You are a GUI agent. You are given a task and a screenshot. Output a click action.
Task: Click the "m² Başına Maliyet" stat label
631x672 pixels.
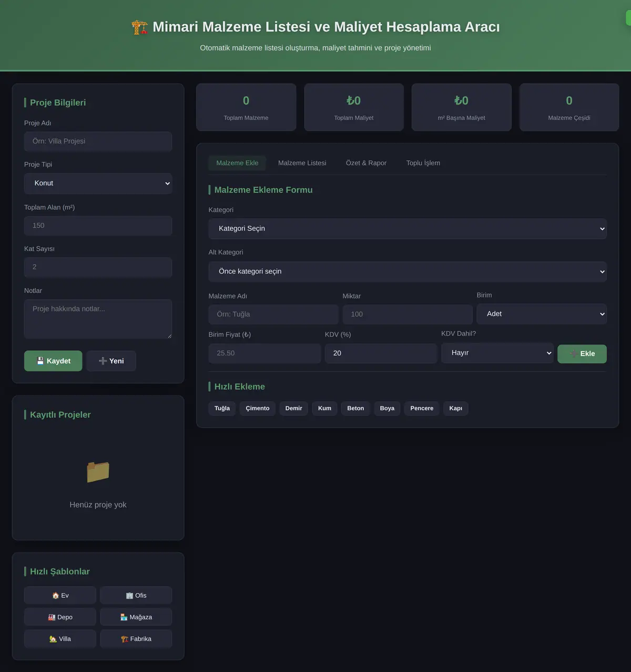462,118
